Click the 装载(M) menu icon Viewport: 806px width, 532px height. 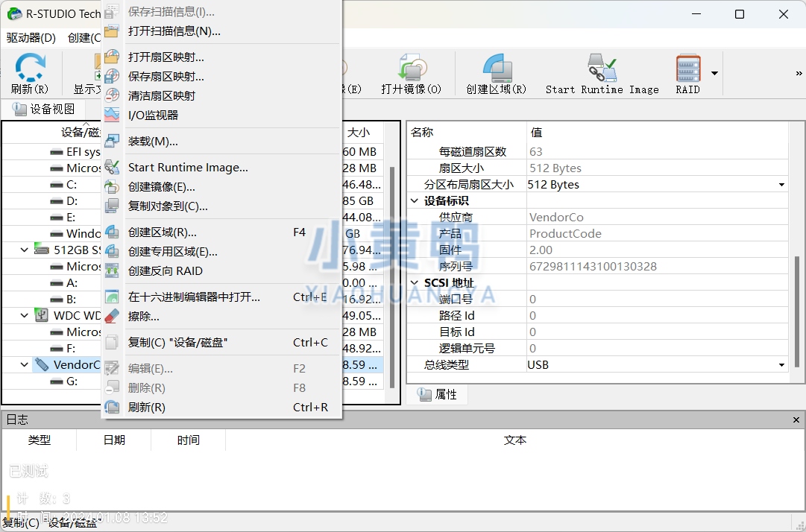pos(112,142)
